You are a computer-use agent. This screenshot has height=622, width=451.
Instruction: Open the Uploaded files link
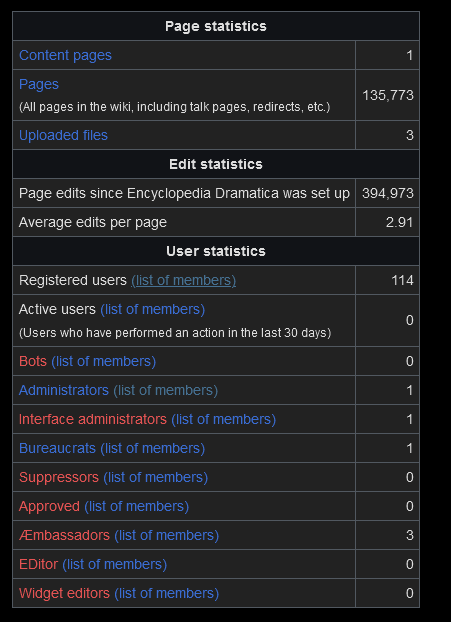coord(63,135)
